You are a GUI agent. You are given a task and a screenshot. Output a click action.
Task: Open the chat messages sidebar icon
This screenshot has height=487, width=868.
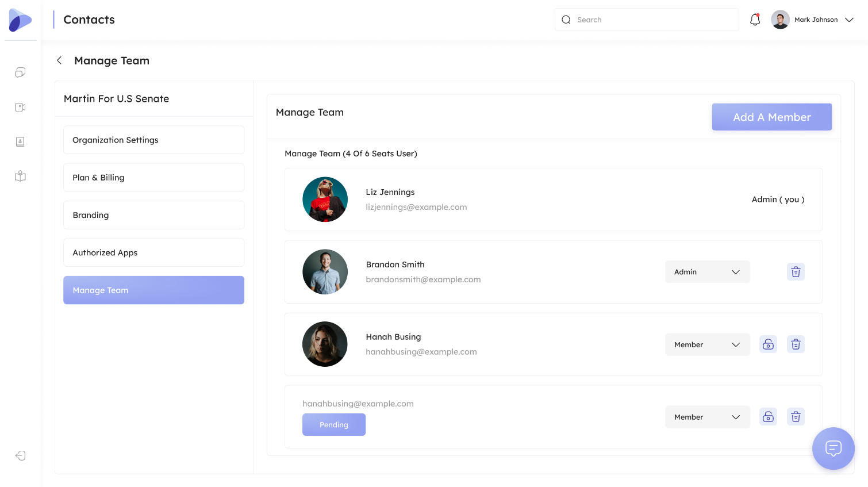(x=20, y=72)
